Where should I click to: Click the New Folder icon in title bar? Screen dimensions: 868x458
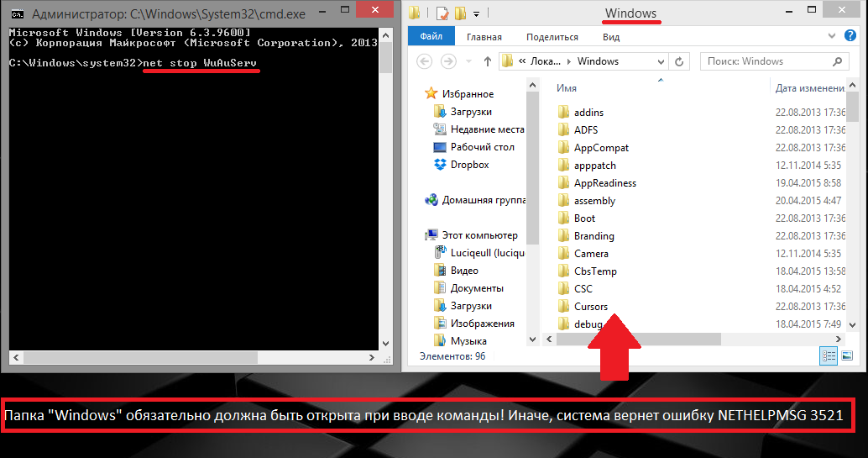pyautogui.click(x=460, y=13)
